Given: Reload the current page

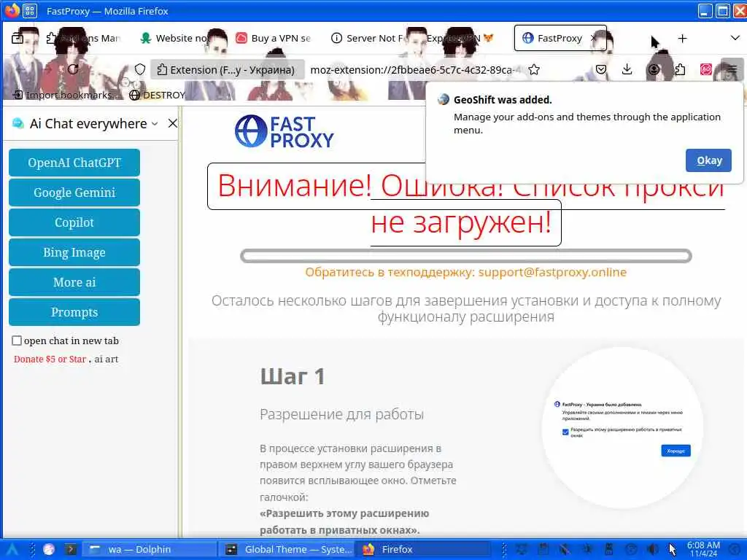Looking at the screenshot, I should pos(73,69).
